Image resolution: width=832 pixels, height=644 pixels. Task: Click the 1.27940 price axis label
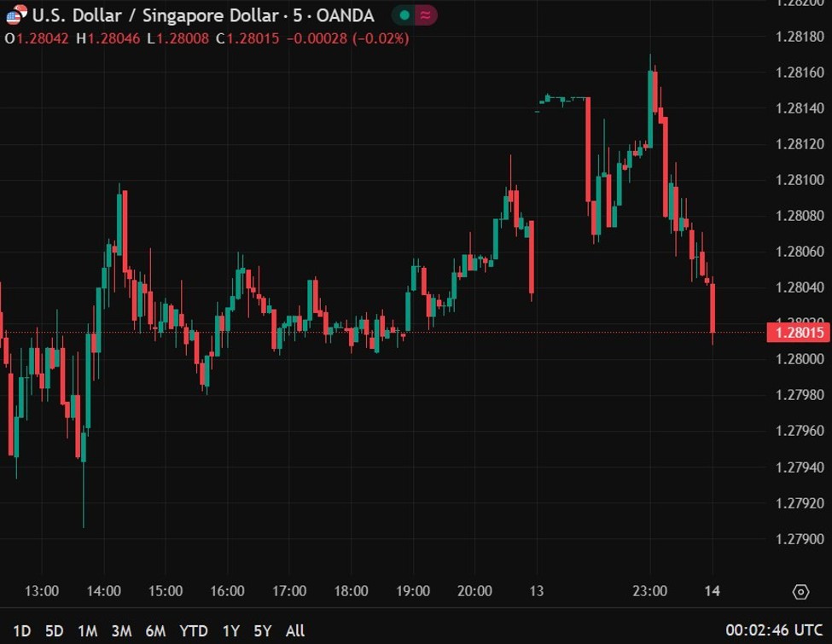click(x=800, y=467)
